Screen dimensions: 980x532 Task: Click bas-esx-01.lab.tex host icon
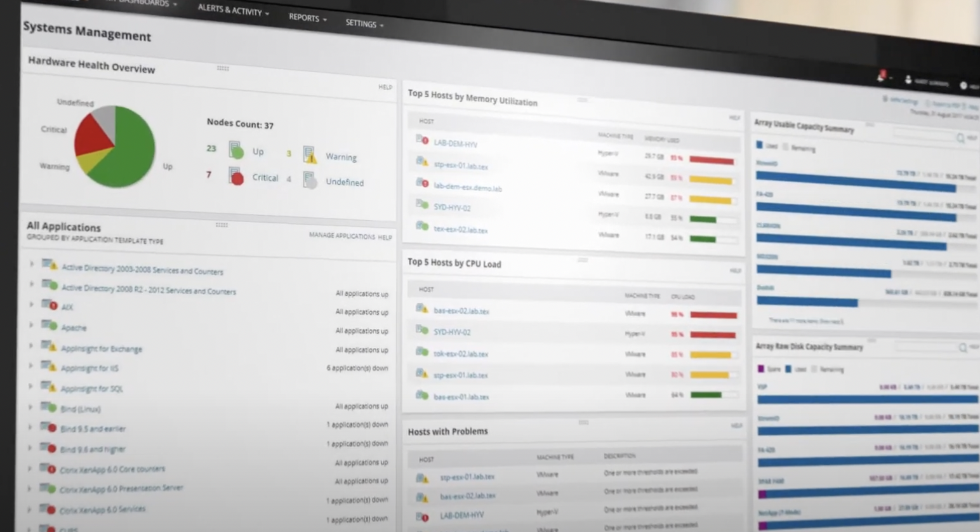pos(422,395)
